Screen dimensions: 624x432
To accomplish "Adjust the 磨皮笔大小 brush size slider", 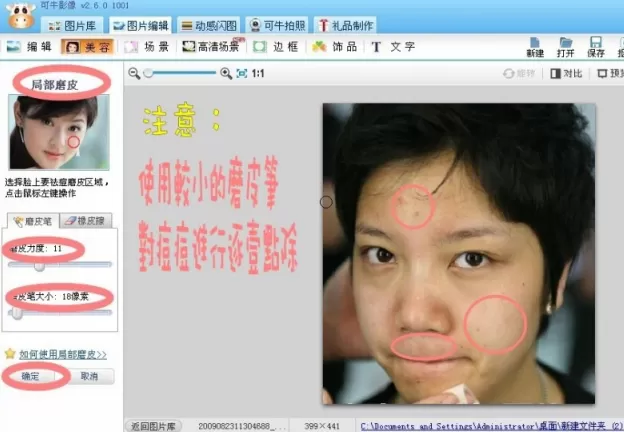I will coord(17,314).
